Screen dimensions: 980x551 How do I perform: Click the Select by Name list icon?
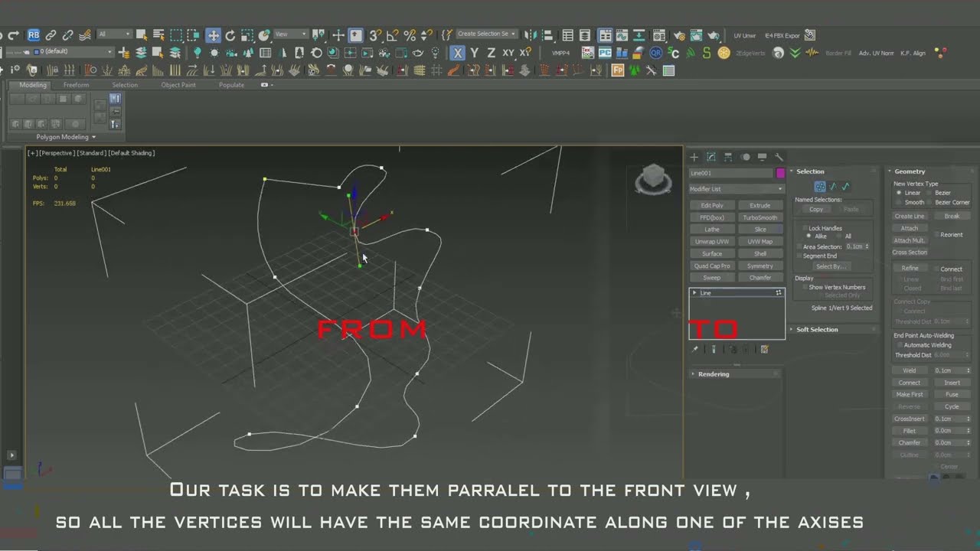(158, 35)
